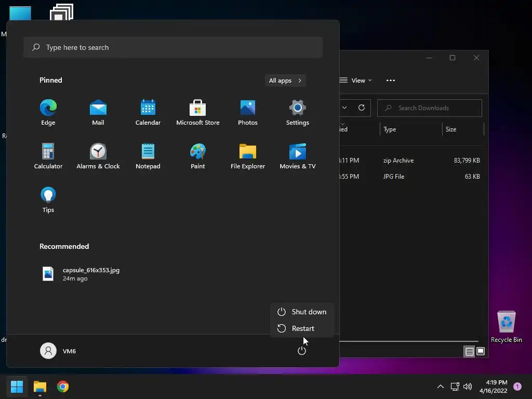Click the Type here to search box

tap(173, 47)
